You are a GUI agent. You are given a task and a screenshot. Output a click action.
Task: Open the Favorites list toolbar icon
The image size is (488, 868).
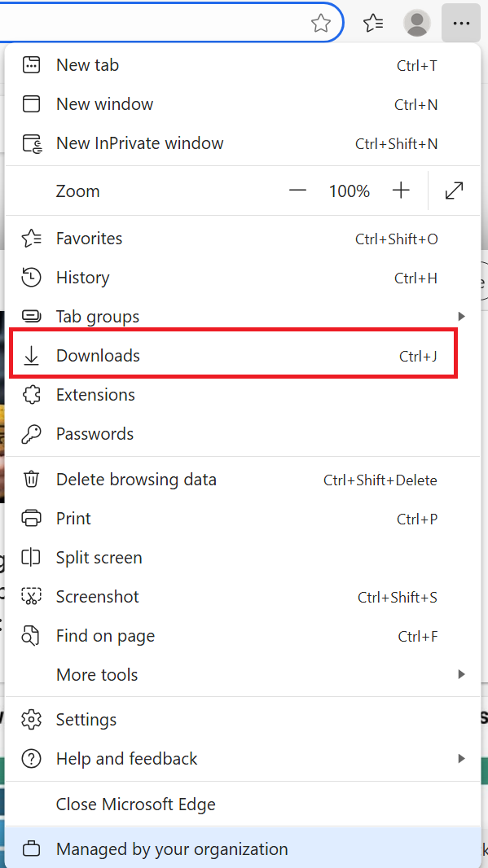click(373, 24)
